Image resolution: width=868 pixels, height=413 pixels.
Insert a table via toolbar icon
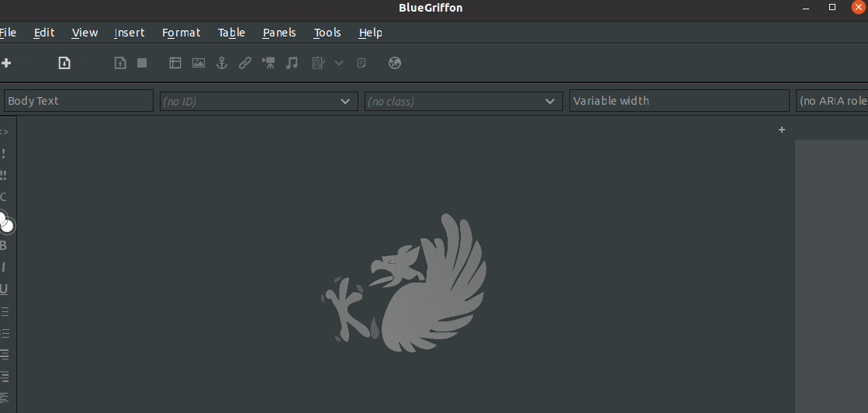click(x=175, y=63)
